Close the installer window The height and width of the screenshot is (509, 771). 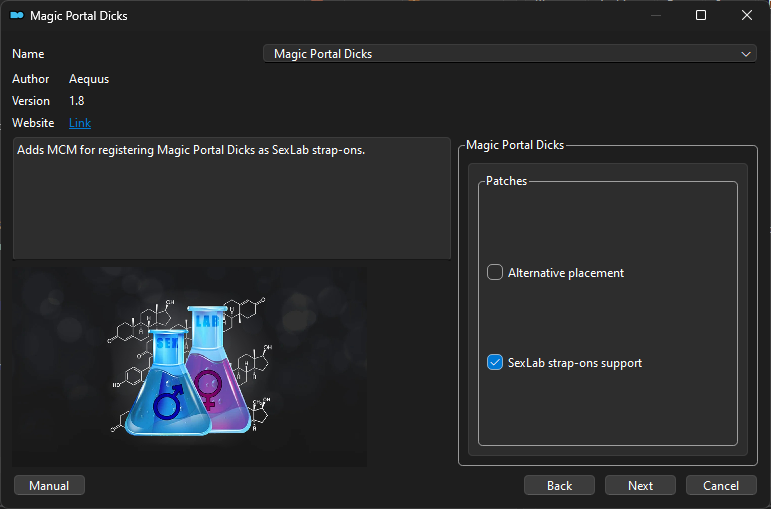[746, 15]
